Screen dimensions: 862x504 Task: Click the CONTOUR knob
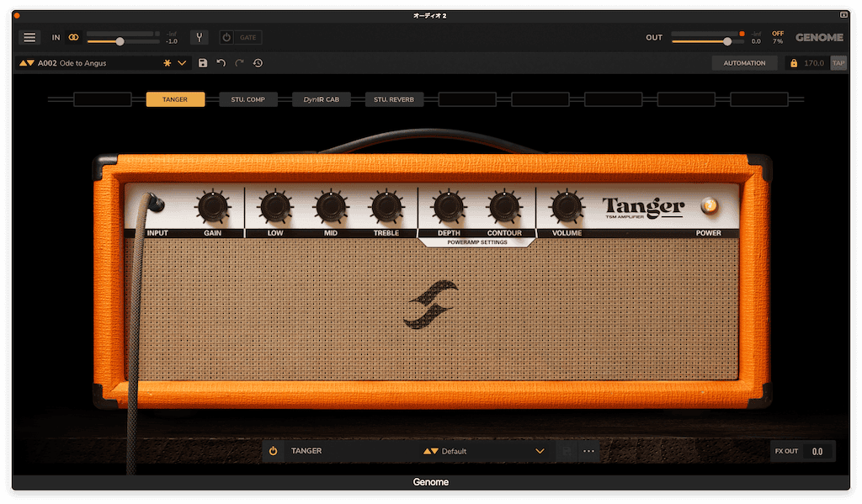pyautogui.click(x=504, y=207)
